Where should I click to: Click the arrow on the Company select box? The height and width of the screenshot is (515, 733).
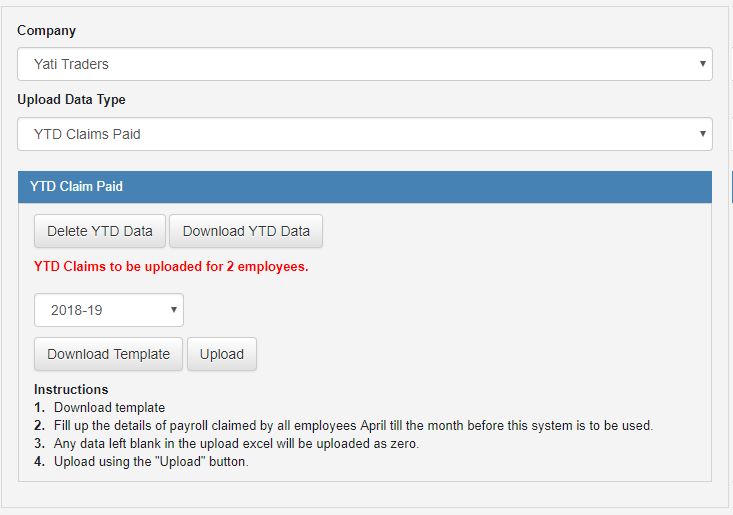(702, 64)
